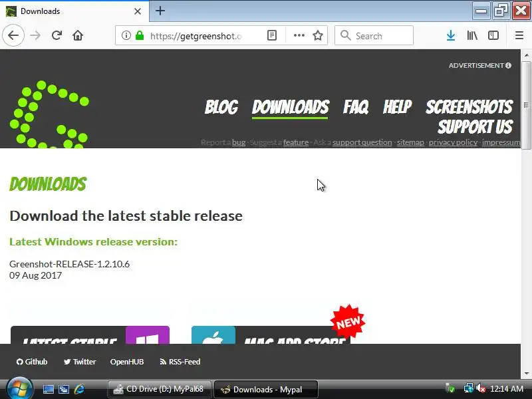Click the scrollbar up arrow
Image resolution: width=532 pixels, height=399 pixels.
(x=526, y=55)
